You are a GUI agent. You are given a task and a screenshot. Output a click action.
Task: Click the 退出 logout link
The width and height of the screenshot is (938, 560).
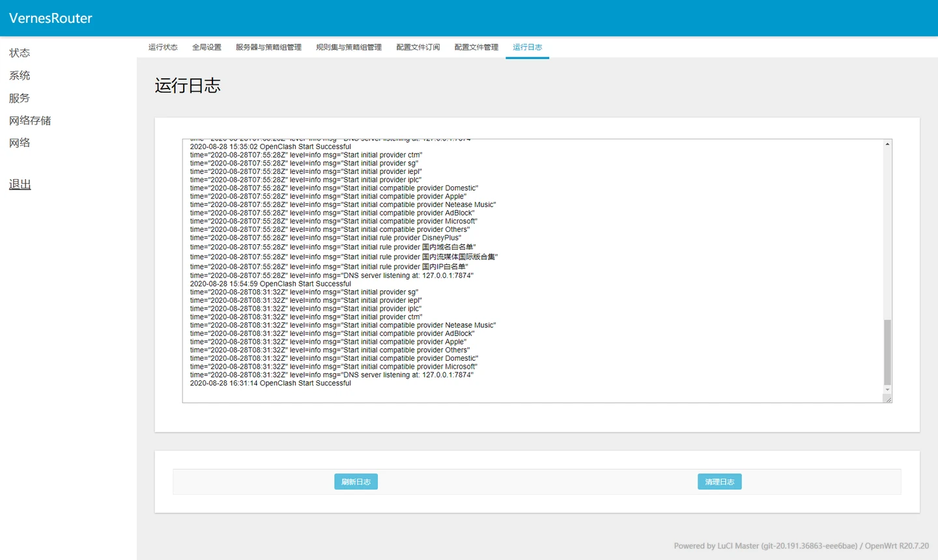20,184
